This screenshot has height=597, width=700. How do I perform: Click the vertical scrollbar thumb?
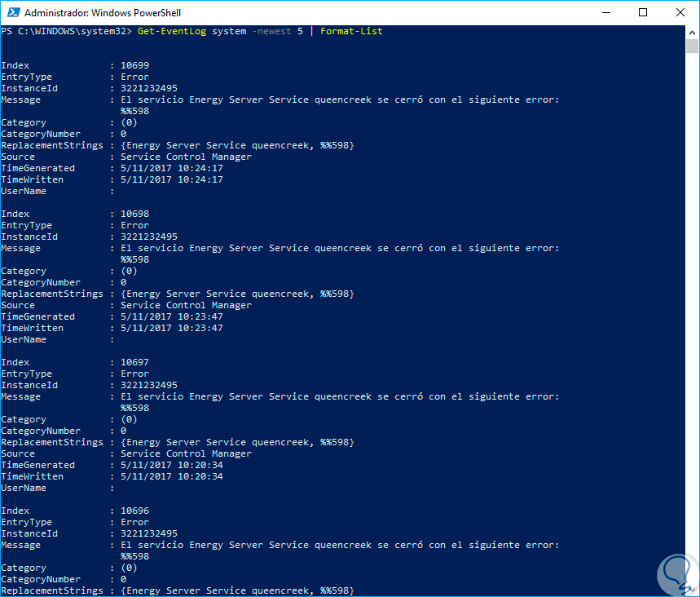692,46
